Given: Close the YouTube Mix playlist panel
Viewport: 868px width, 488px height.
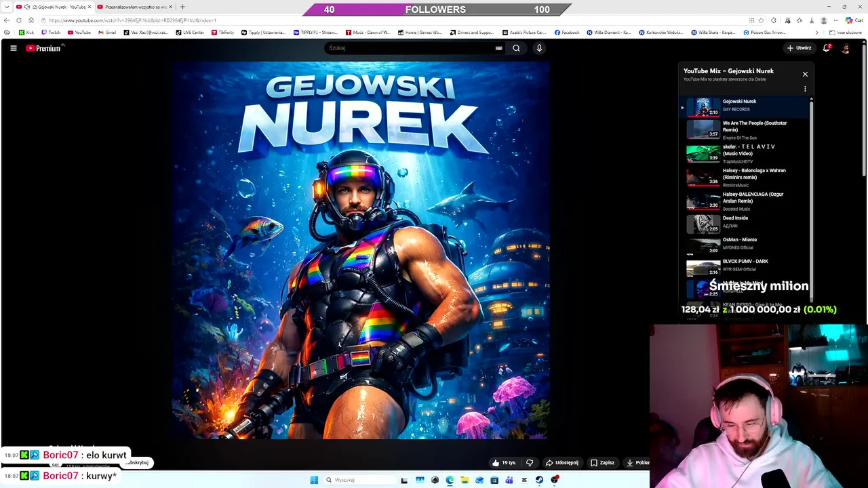Looking at the screenshot, I should point(805,74).
